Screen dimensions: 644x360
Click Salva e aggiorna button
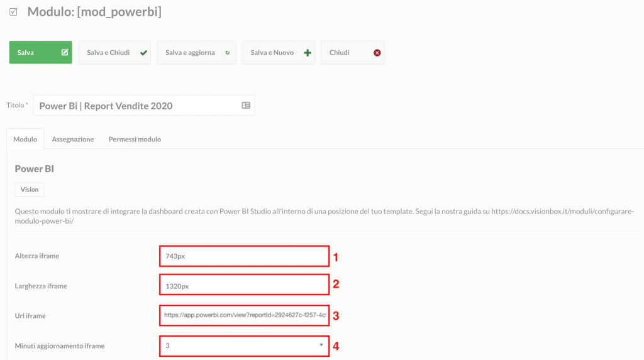tap(196, 52)
